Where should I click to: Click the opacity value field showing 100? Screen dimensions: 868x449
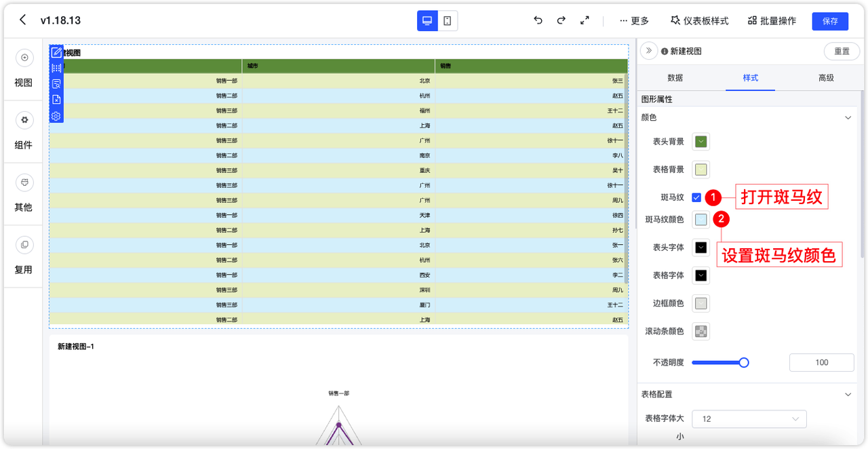point(822,362)
